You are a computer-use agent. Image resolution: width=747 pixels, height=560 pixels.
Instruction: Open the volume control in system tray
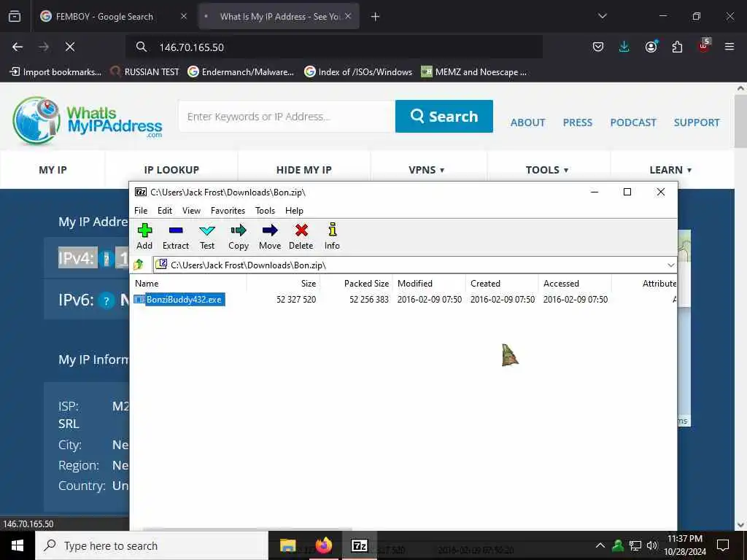point(651,545)
